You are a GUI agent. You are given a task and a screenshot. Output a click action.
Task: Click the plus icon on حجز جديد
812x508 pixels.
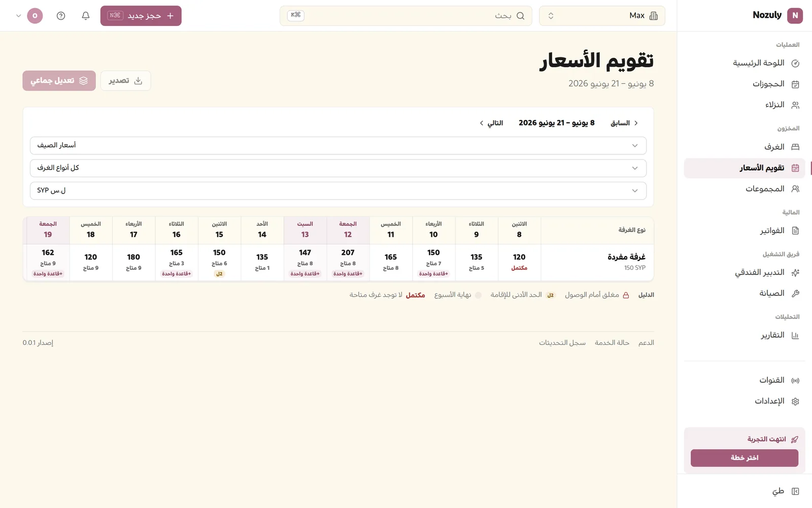click(x=171, y=16)
